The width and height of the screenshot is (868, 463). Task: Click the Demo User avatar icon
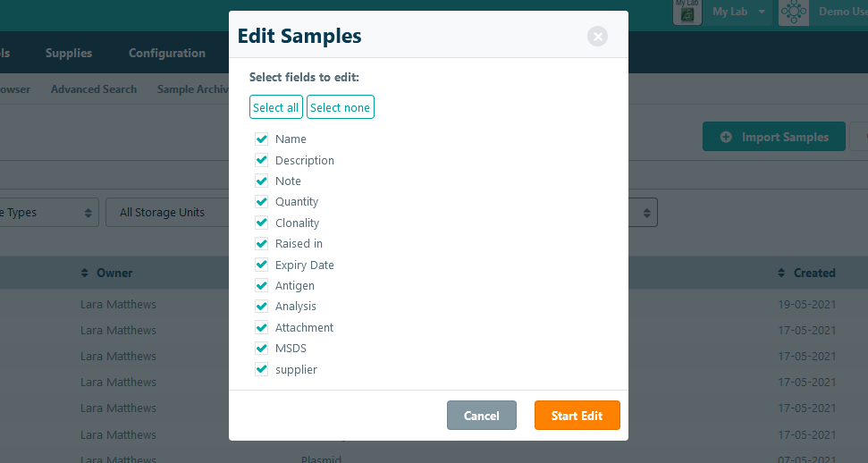pyautogui.click(x=794, y=13)
